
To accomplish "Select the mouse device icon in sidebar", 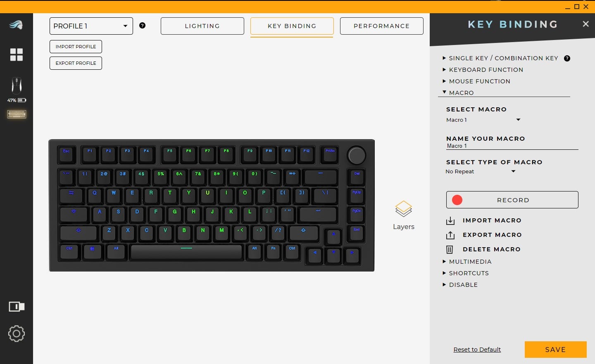I will [17, 85].
